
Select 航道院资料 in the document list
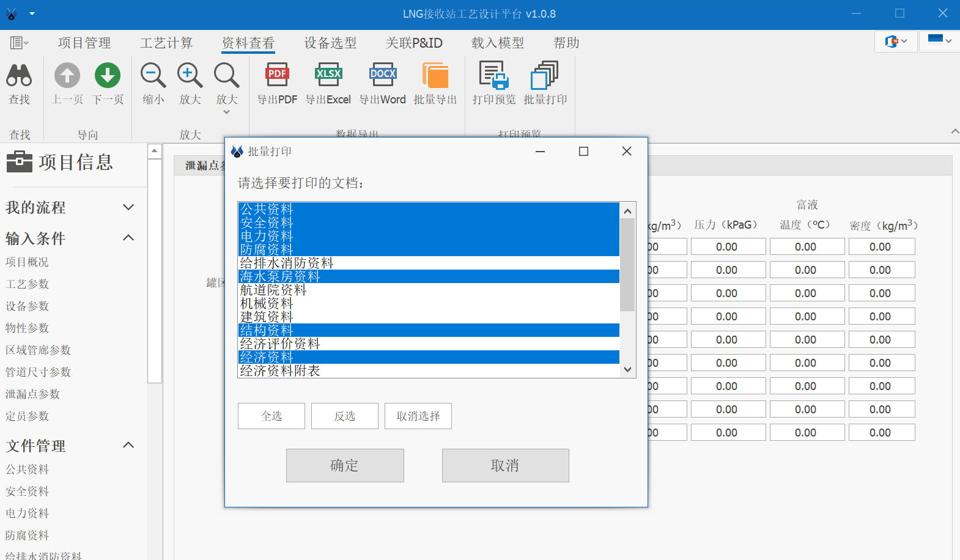pos(429,290)
